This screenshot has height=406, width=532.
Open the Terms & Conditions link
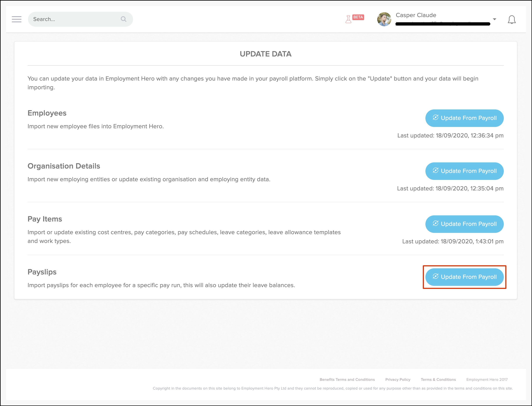(x=438, y=380)
